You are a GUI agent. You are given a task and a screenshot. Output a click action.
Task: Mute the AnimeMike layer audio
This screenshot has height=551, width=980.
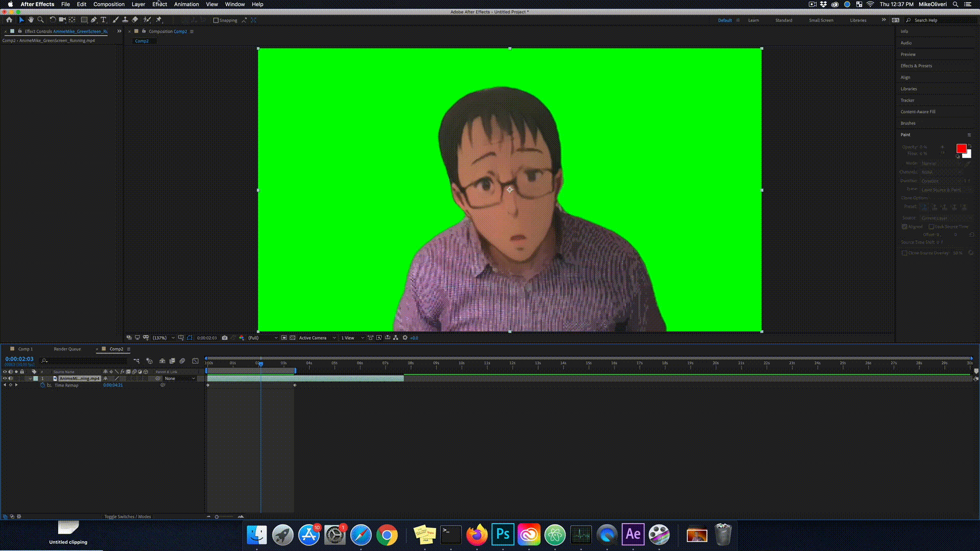[x=11, y=379]
